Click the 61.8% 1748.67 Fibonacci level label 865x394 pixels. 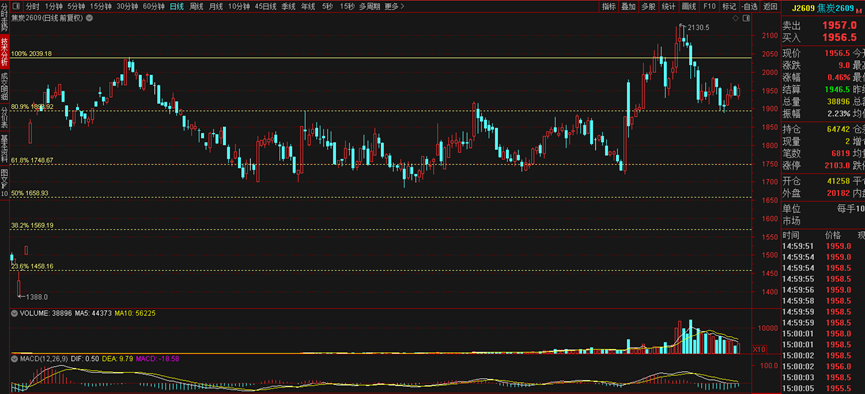(x=32, y=160)
